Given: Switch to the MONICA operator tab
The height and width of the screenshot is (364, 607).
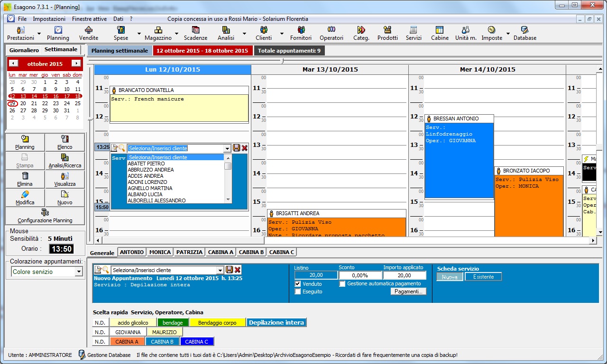Looking at the screenshot, I should [x=160, y=252].
